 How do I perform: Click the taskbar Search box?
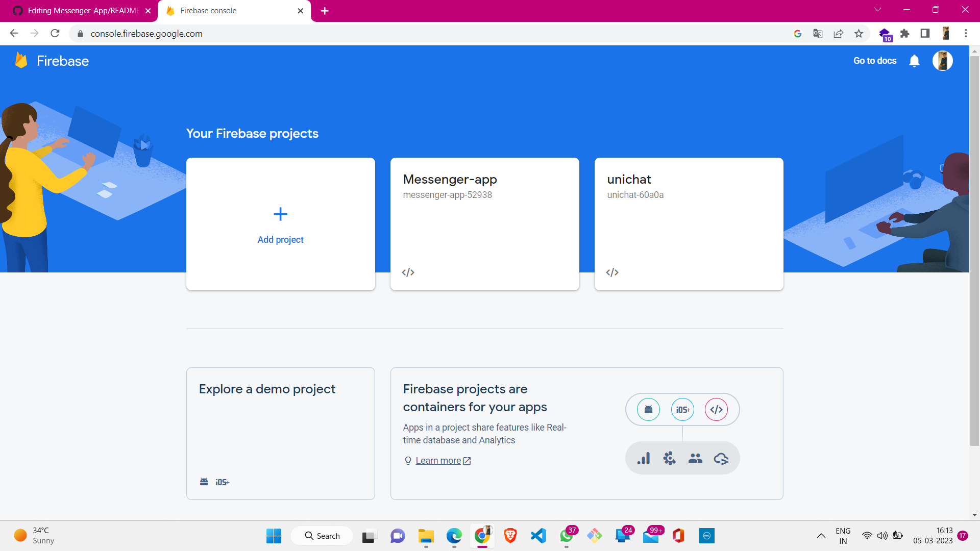pyautogui.click(x=322, y=536)
